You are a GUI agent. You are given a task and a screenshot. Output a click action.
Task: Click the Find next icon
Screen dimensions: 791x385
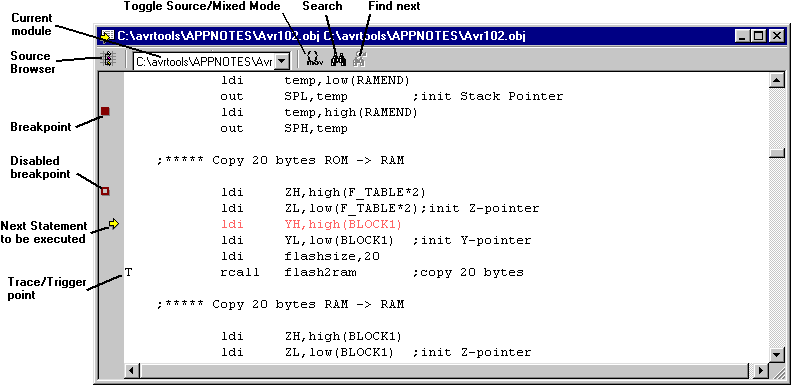coord(359,60)
